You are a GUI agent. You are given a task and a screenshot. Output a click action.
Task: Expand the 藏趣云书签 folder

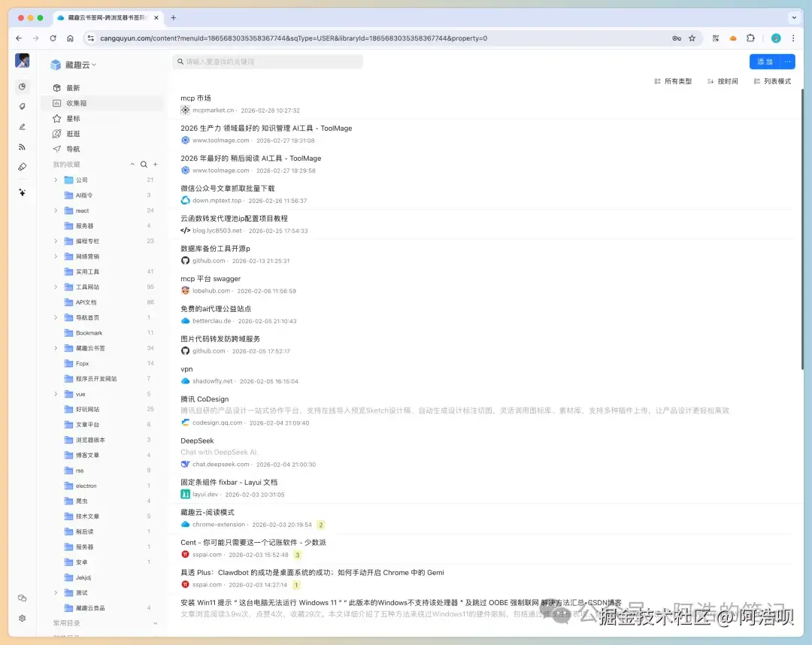[x=56, y=348]
